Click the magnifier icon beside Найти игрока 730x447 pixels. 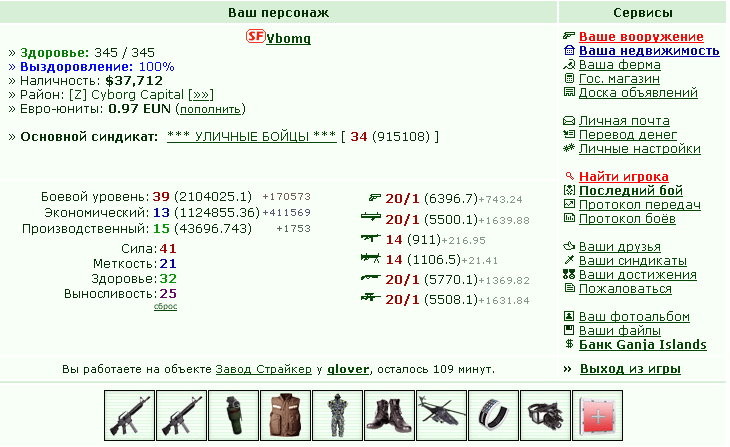click(569, 176)
